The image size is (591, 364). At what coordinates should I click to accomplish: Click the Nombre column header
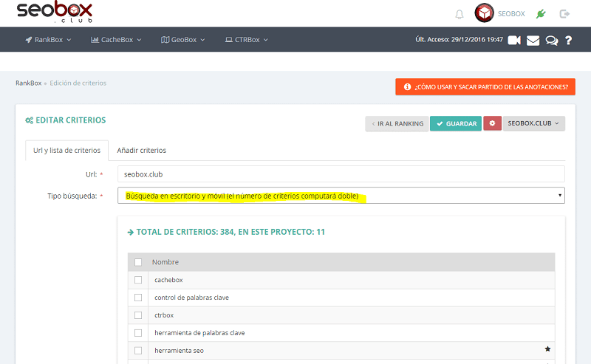tap(165, 262)
